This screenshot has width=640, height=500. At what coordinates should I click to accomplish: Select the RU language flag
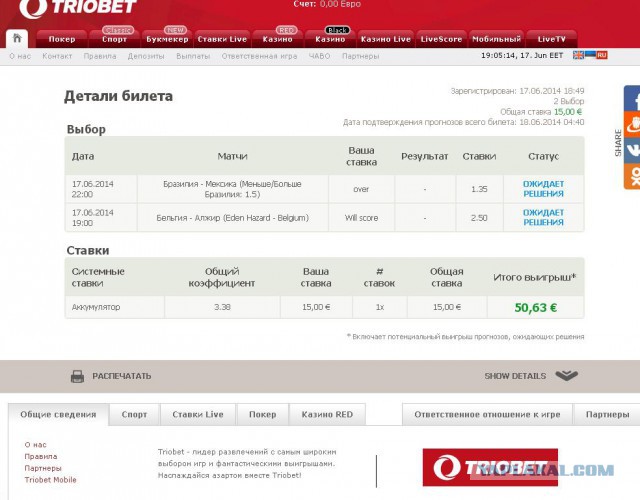coord(602,55)
